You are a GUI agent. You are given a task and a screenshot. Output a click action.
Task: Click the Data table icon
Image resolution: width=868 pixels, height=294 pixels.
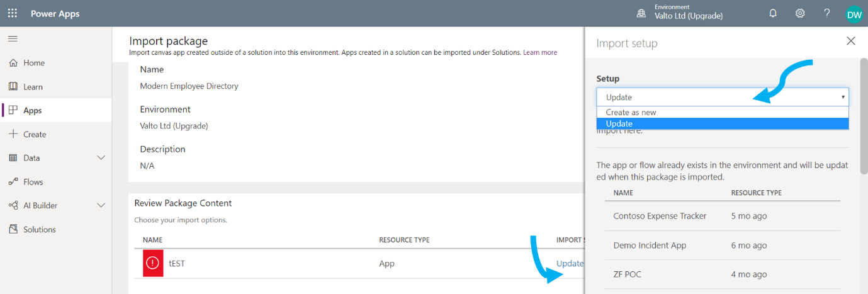point(13,158)
